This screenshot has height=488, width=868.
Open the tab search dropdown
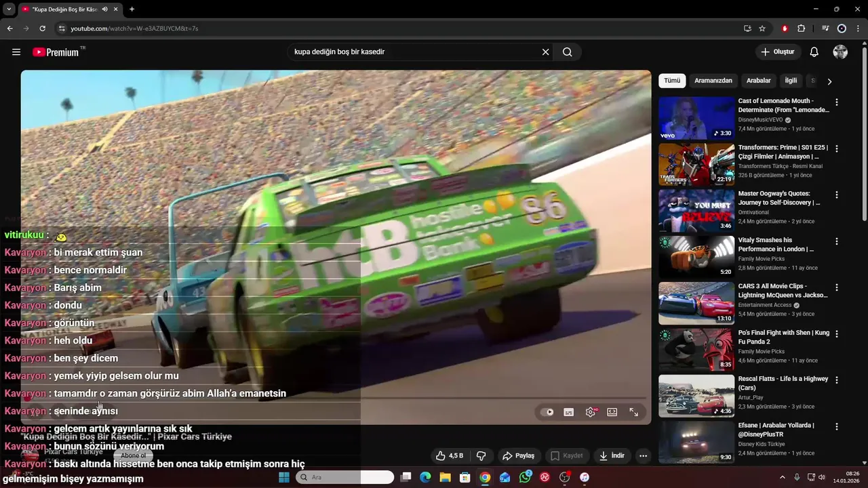click(9, 9)
